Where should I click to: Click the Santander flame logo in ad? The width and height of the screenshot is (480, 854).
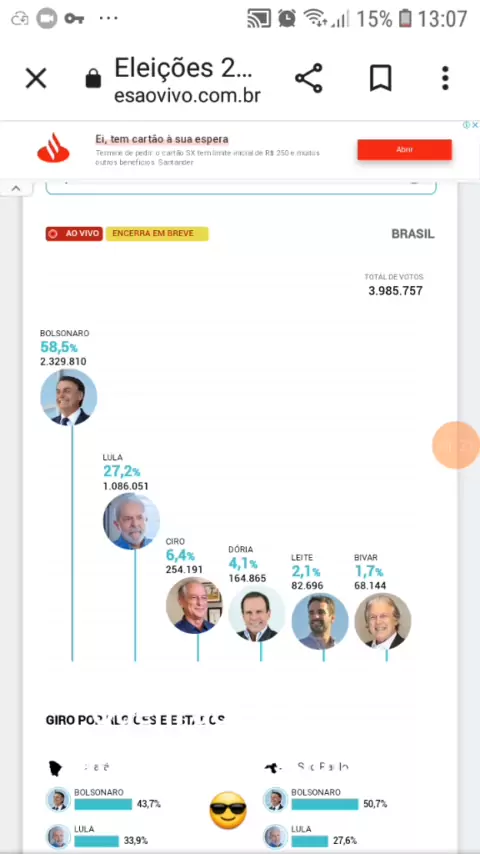click(x=53, y=148)
